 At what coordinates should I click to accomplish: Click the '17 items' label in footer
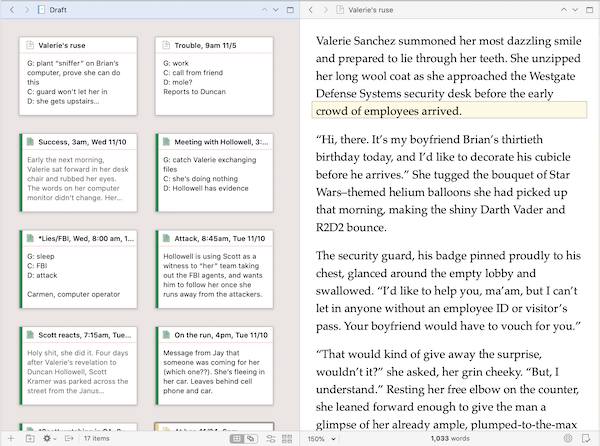pyautogui.click(x=96, y=438)
